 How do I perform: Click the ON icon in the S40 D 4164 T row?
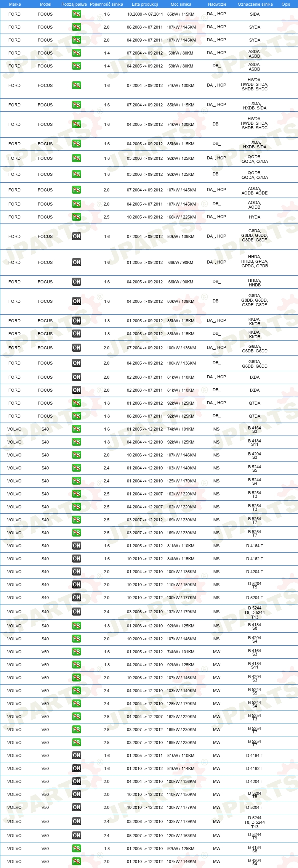[77, 546]
